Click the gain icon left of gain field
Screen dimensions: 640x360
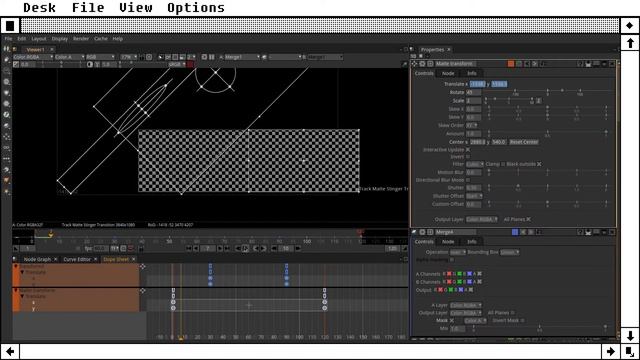16,64
